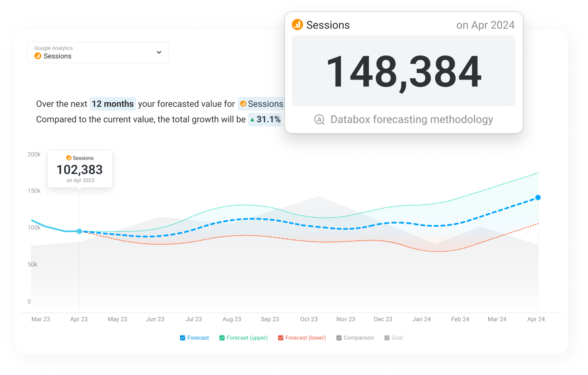Screen dimensions: 588x375
Task: Click the Dec 23 axis label
Action: pyautogui.click(x=383, y=319)
